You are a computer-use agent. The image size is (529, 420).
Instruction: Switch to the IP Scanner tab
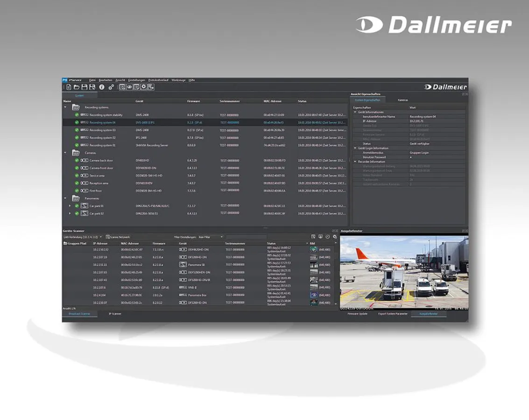pos(115,313)
